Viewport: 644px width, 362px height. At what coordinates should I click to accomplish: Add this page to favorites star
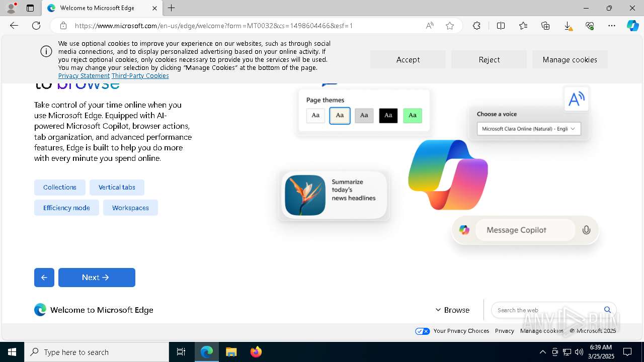450,26
